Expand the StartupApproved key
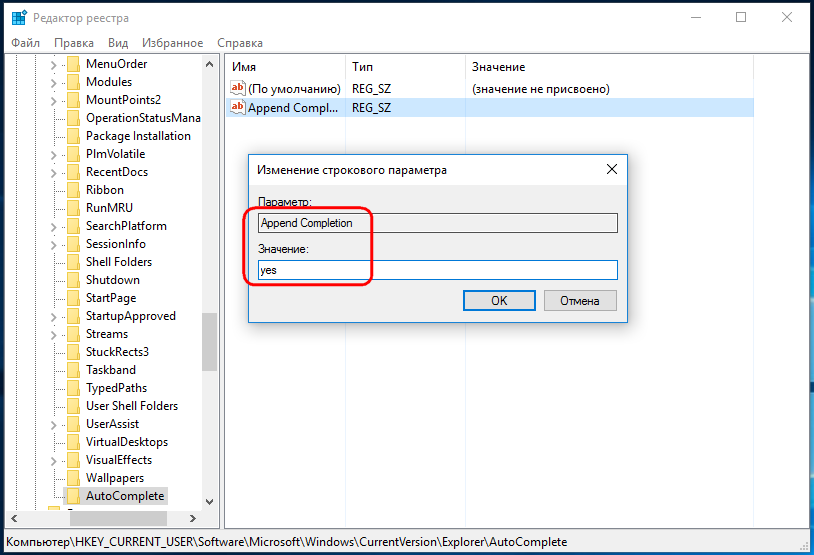Image resolution: width=814 pixels, height=555 pixels. [x=53, y=317]
